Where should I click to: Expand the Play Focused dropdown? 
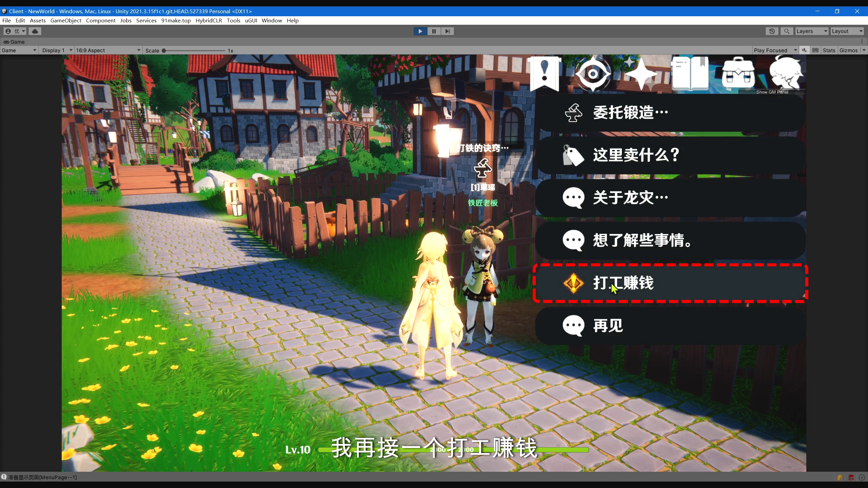775,50
